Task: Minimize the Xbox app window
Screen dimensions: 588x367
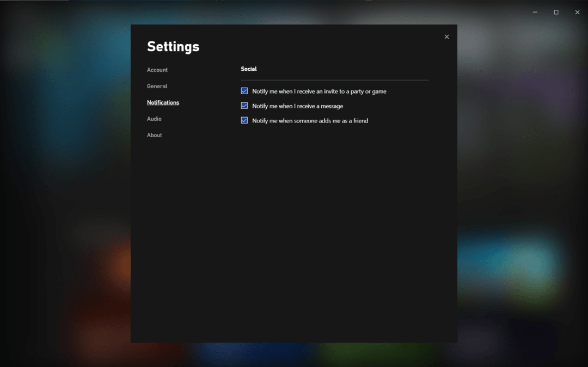Action: (x=534, y=12)
